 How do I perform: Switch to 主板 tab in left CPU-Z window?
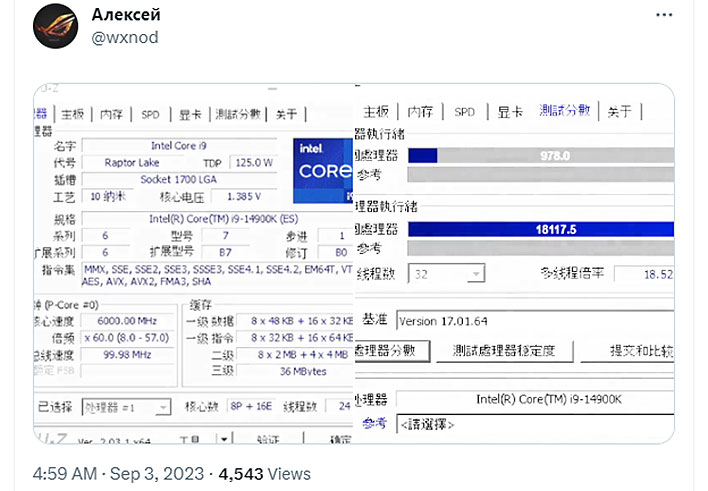[x=73, y=114]
